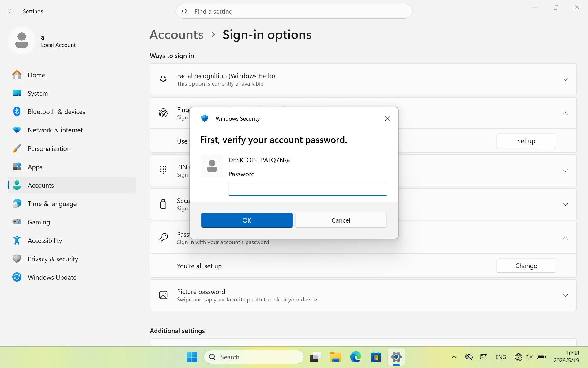Go to Personalization settings
588x368 pixels.
[72, 148]
